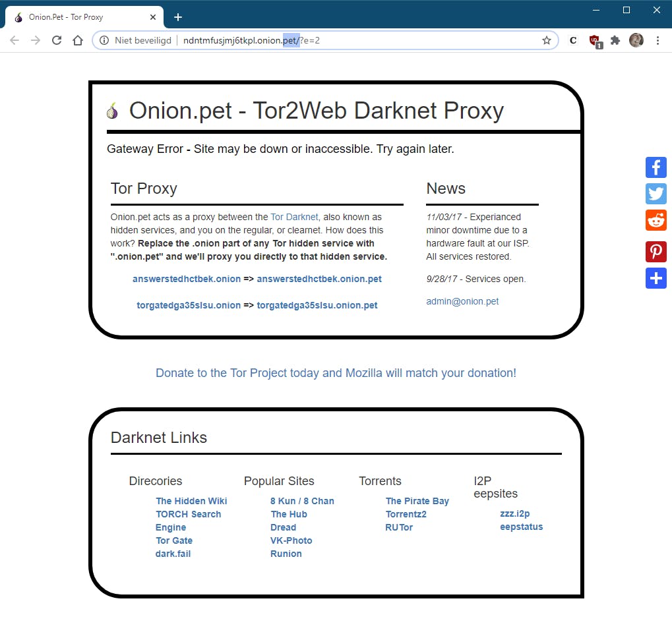Focus the URL address bar
Image resolution: width=672 pixels, height=638 pixels.
tap(326, 40)
